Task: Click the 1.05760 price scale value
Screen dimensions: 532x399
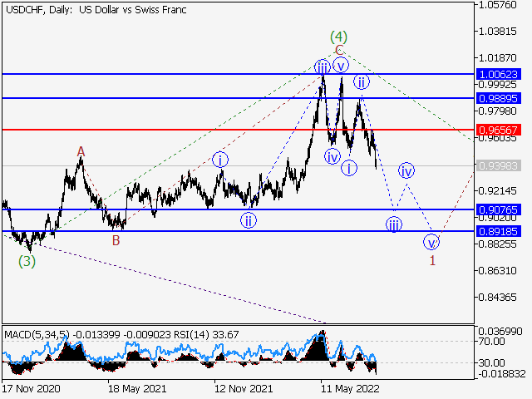Action: (x=497, y=5)
